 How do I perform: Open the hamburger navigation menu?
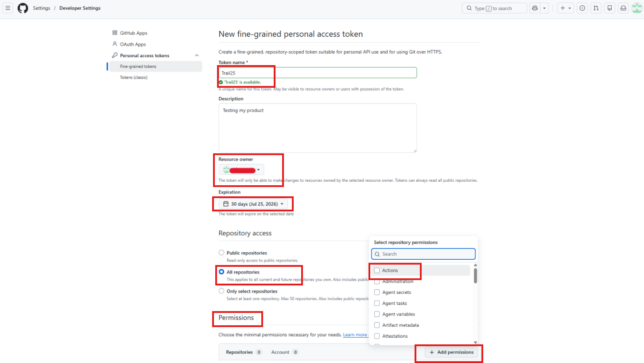coord(8,8)
